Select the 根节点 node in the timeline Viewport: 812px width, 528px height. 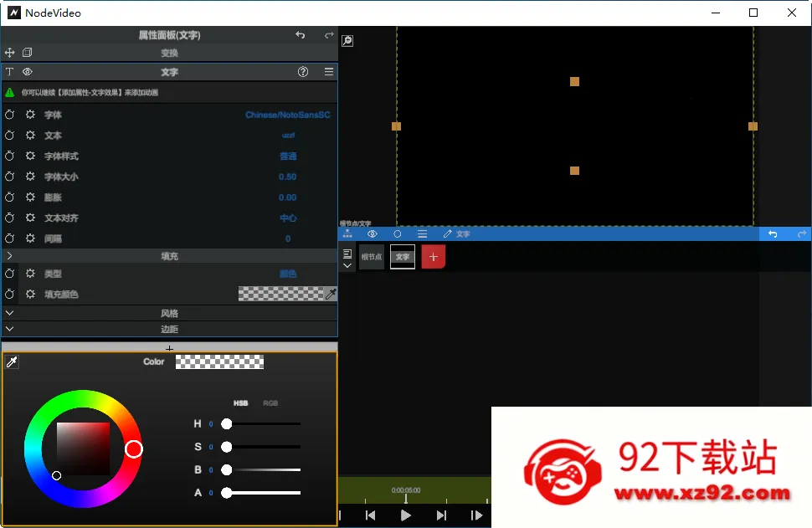[x=372, y=257]
